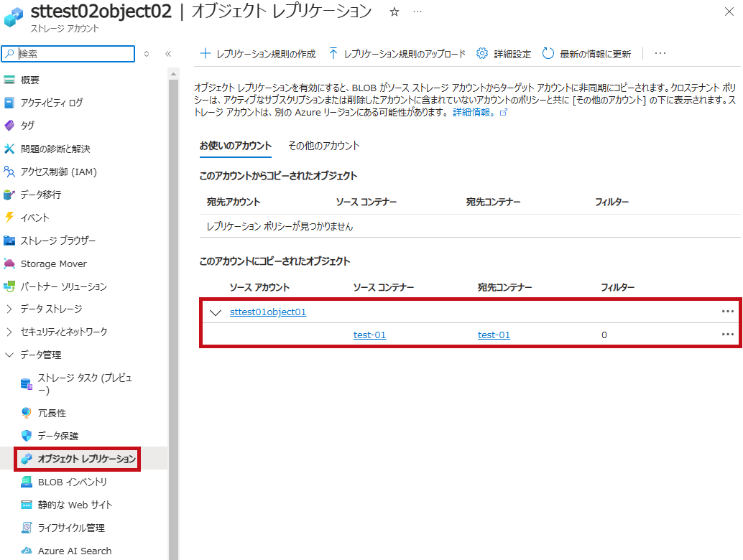The image size is (743, 560).
Task: Expand the データ ストレージ section
Action: click(9, 309)
